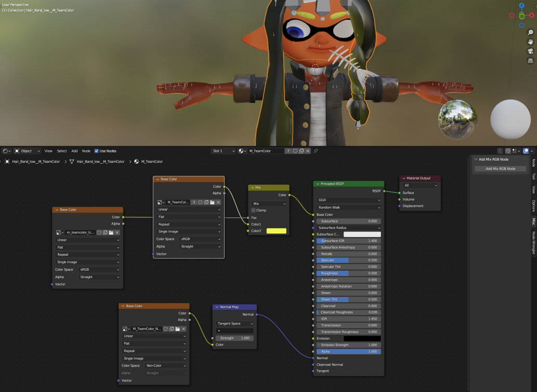Click the viewport zoom magnifier icon
The width and height of the screenshot is (537, 392).
pyautogui.click(x=530, y=33)
